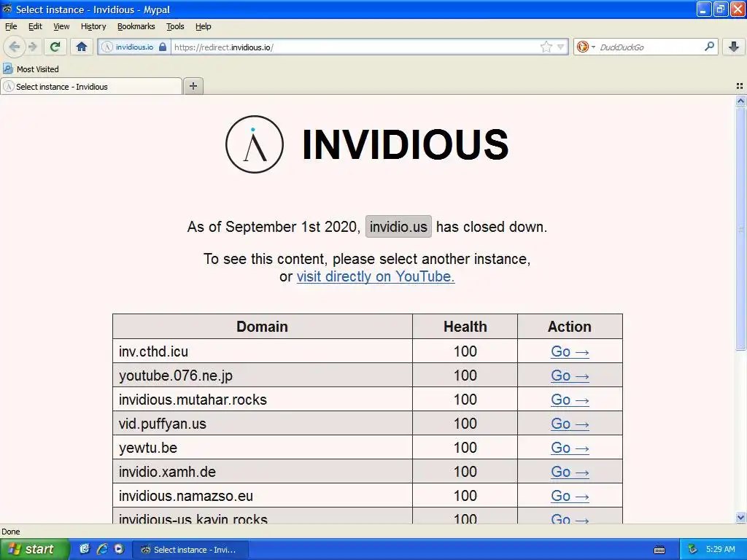This screenshot has height=560, width=747.
Task: Click Go for yewtu.be
Action: (x=570, y=448)
